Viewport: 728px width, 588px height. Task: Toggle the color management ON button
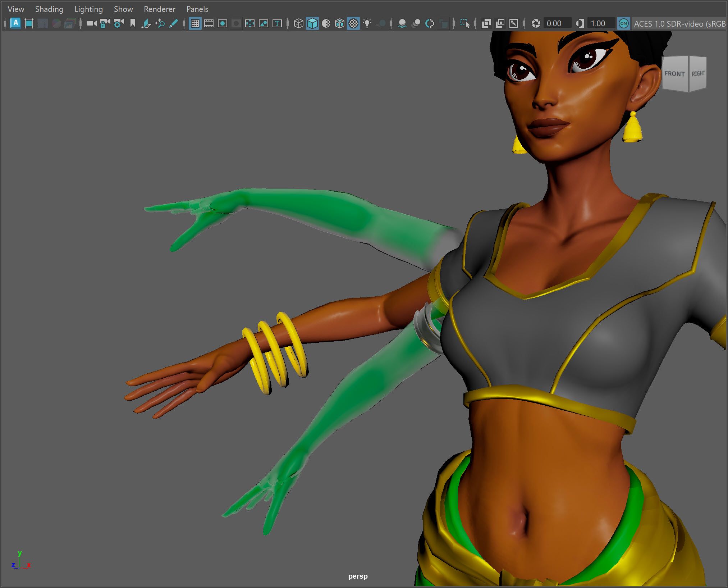pos(623,24)
